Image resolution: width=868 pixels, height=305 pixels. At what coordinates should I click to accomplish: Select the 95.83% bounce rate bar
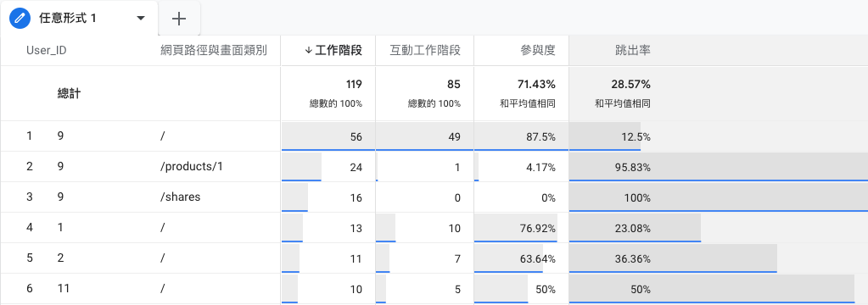click(719, 167)
